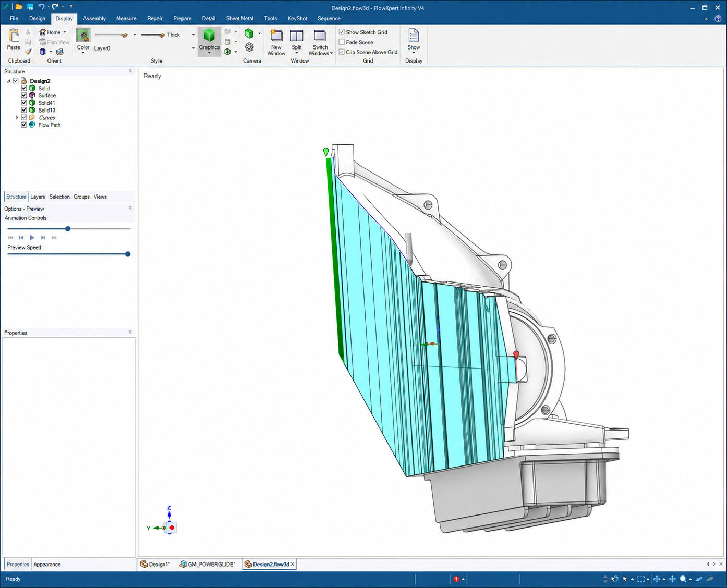
Task: Play the animation preview
Action: coord(32,237)
